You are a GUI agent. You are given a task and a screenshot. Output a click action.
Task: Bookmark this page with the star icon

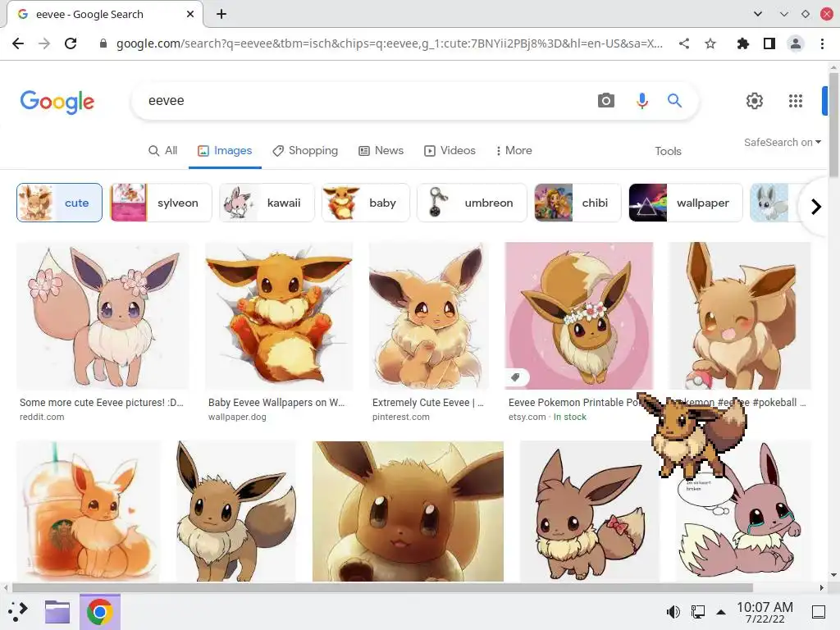pyautogui.click(x=710, y=43)
